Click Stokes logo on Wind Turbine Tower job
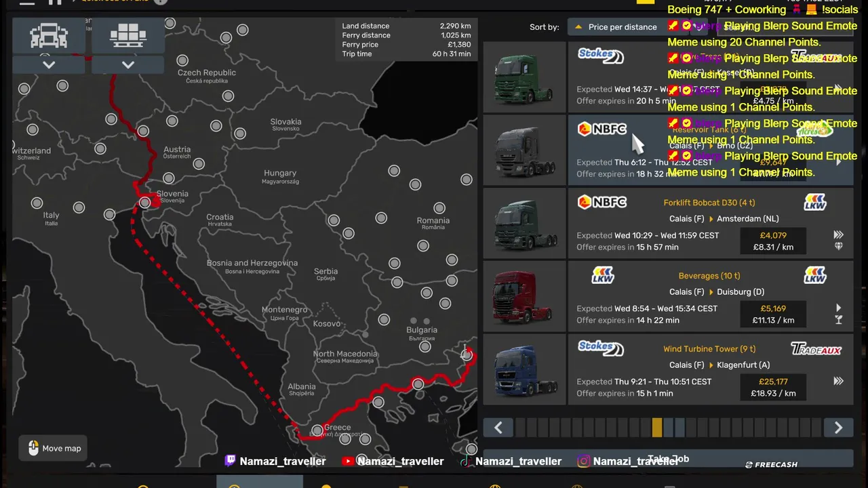The width and height of the screenshot is (868, 488). (601, 348)
